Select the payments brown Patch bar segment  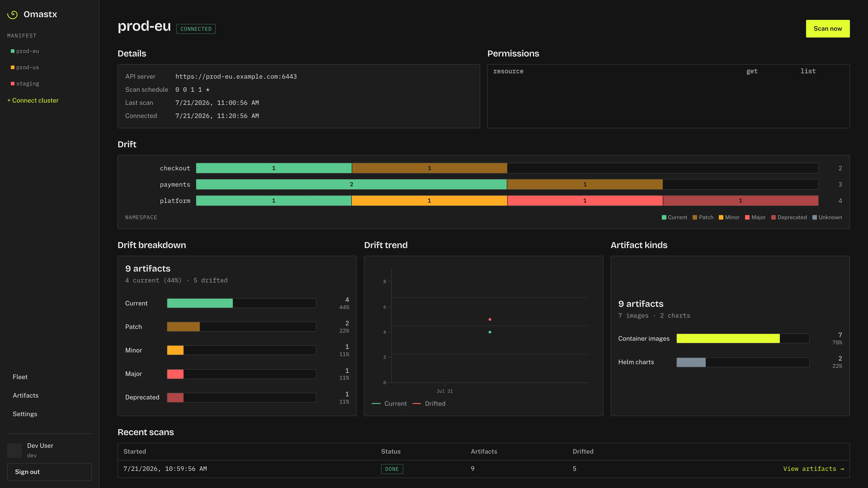[x=585, y=184]
